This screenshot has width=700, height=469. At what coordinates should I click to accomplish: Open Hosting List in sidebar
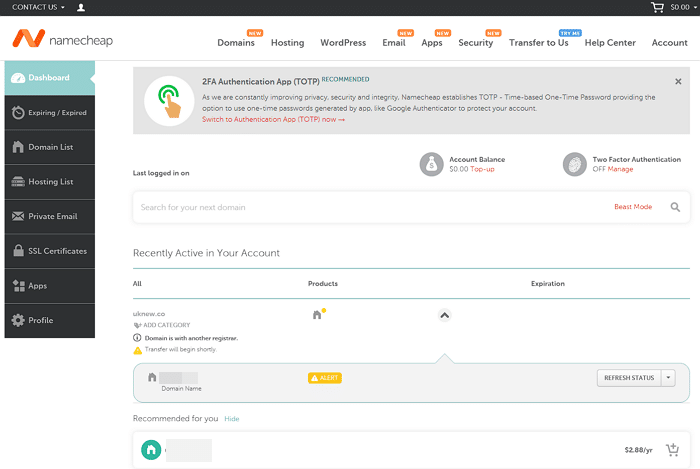click(50, 182)
